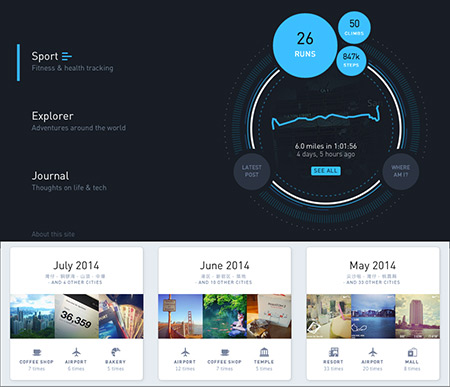This screenshot has height=387, width=450.
Task: Click the coffee shop icon under July 2014
Action: [37, 352]
